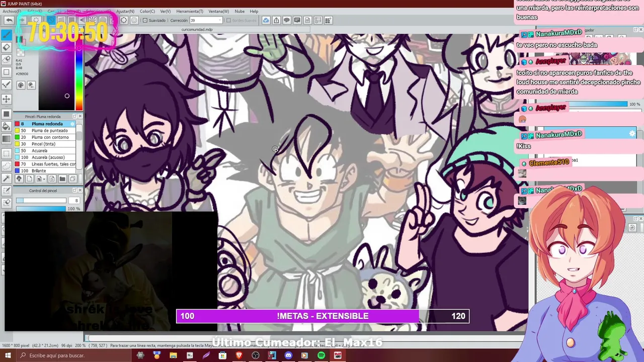
Task: Select the rectangular Selection tool
Action: 7,153
